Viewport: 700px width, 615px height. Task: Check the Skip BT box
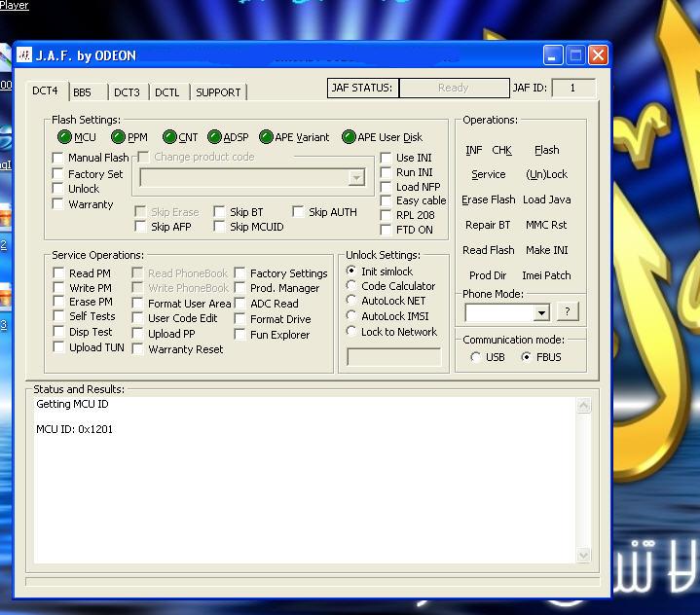[219, 211]
